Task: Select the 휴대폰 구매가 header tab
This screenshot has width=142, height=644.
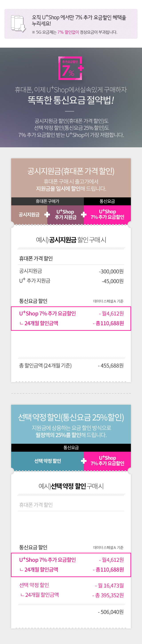Action: click(47, 201)
